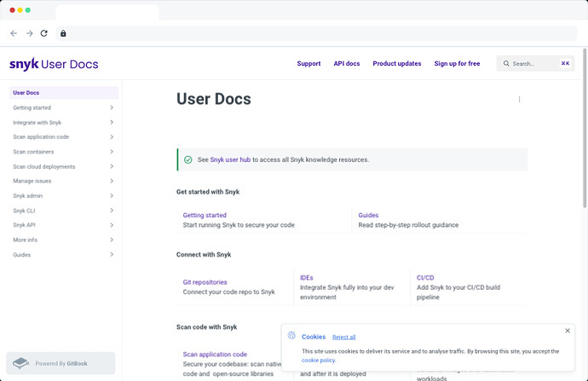Screen dimensions: 588x381
Task: Click the cookie icon in banner
Action: (x=291, y=336)
